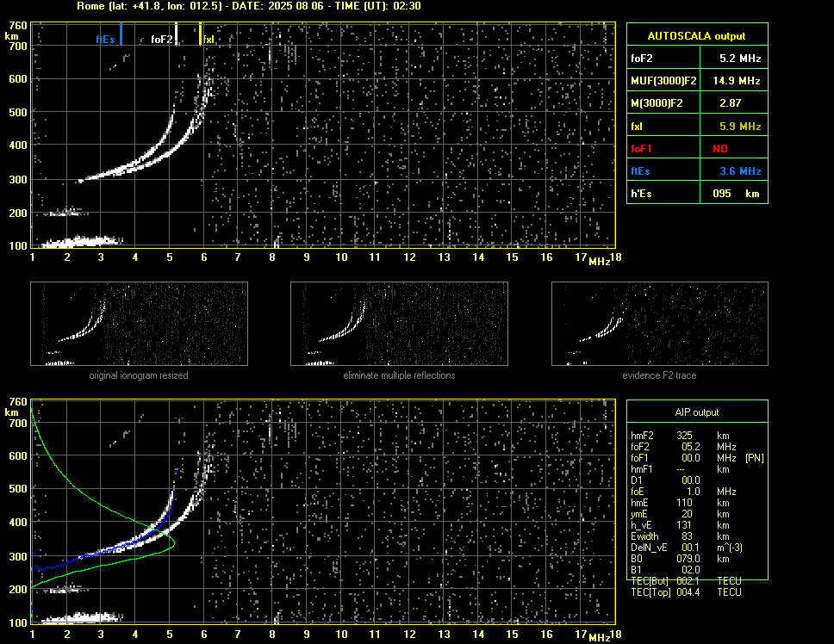Click the Ewidth row label
The image size is (834, 644).
(644, 536)
